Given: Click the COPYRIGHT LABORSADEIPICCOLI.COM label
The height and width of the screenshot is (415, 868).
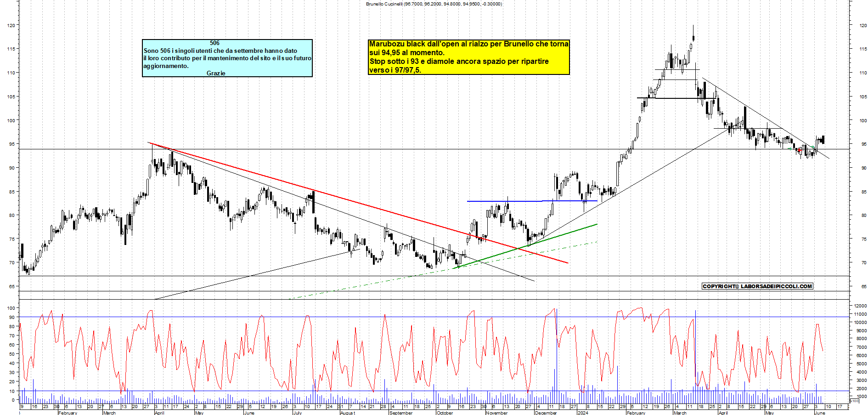Looking at the screenshot, I should point(757,286).
